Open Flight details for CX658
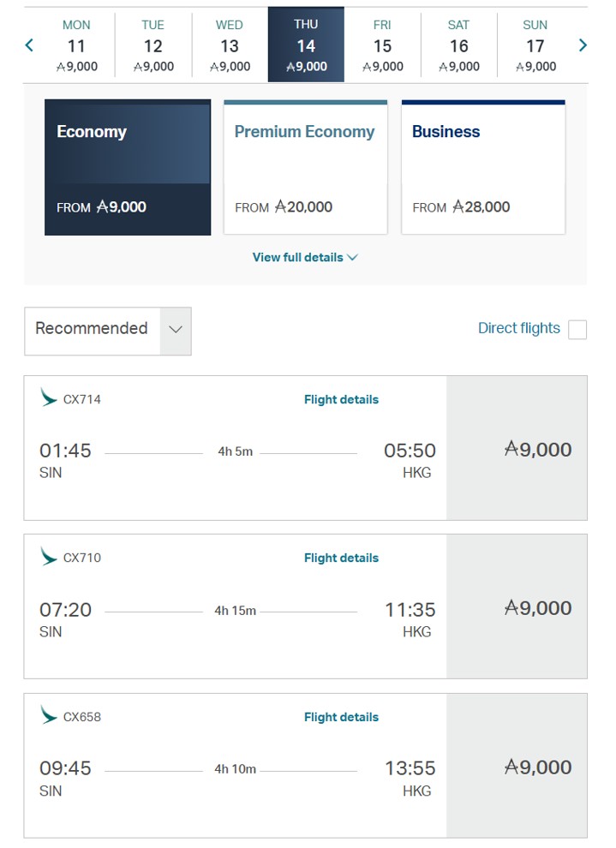616x848 pixels. pyautogui.click(x=341, y=717)
